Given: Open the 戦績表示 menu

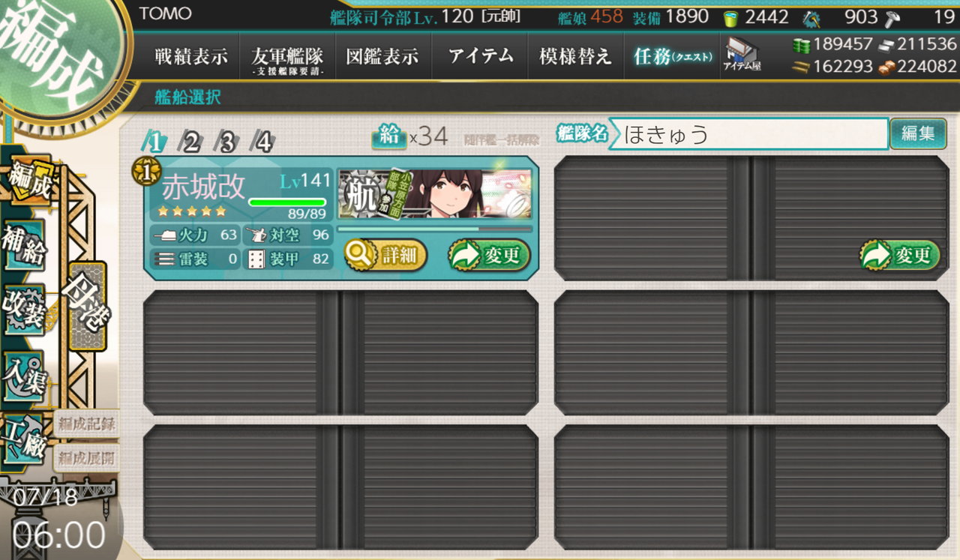Looking at the screenshot, I should (x=190, y=56).
